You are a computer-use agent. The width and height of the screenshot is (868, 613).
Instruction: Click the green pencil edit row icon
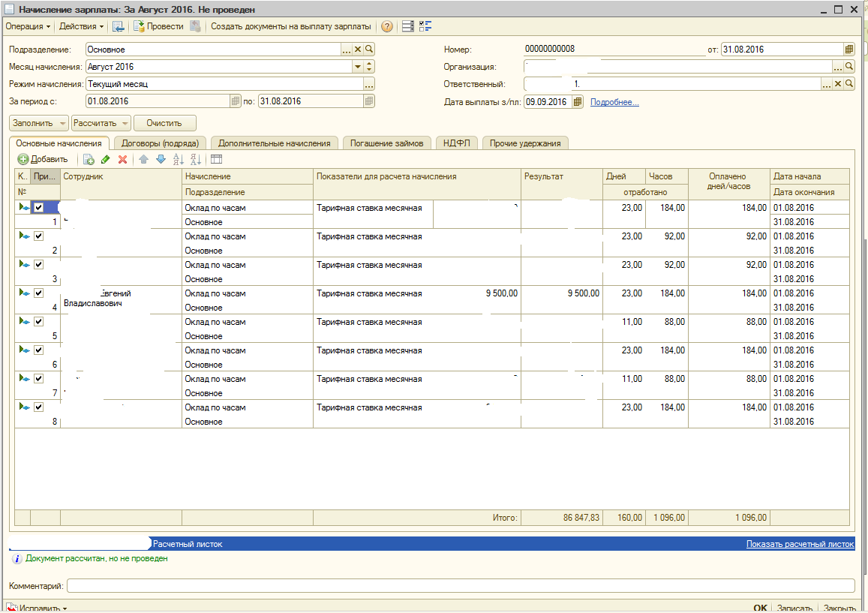106,159
